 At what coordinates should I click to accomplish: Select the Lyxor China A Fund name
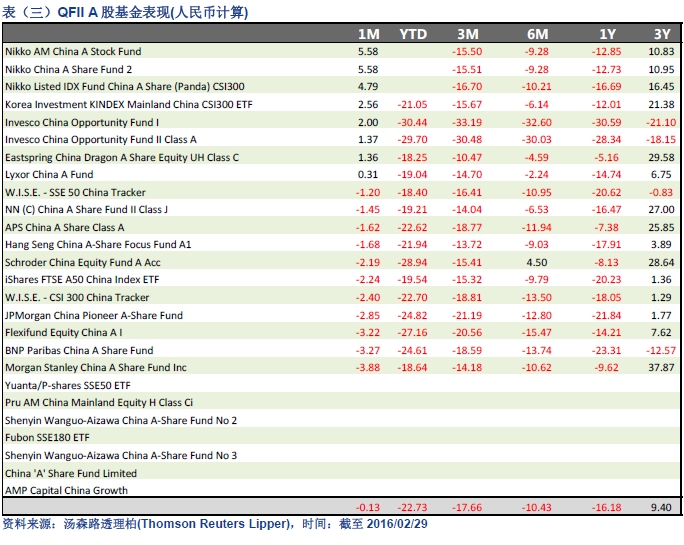point(49,175)
